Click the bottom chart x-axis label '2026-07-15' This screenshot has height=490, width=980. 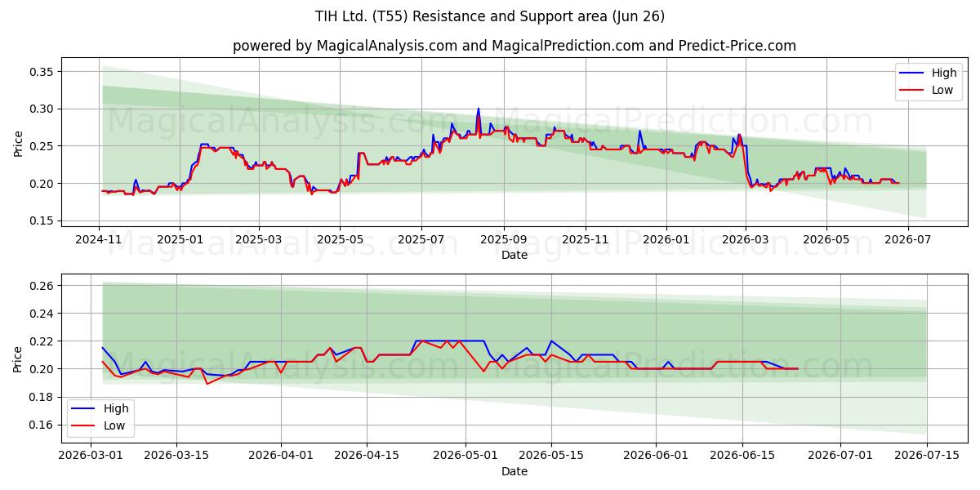[x=927, y=457]
